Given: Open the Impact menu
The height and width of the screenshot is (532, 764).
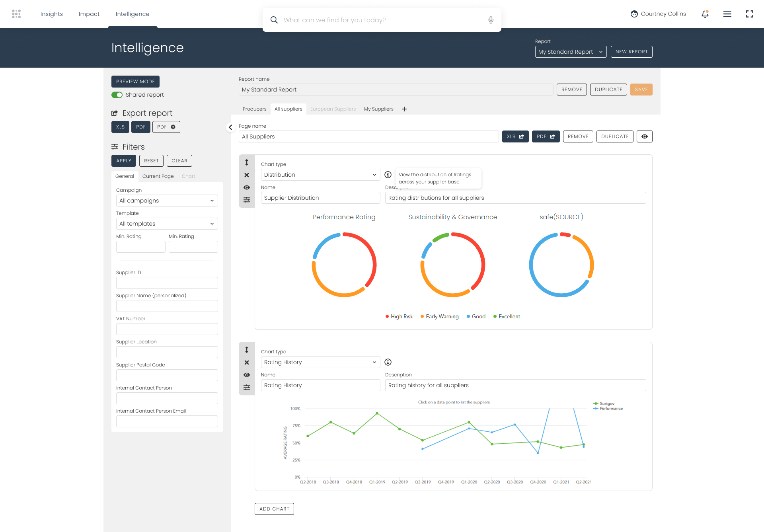Looking at the screenshot, I should click(89, 14).
